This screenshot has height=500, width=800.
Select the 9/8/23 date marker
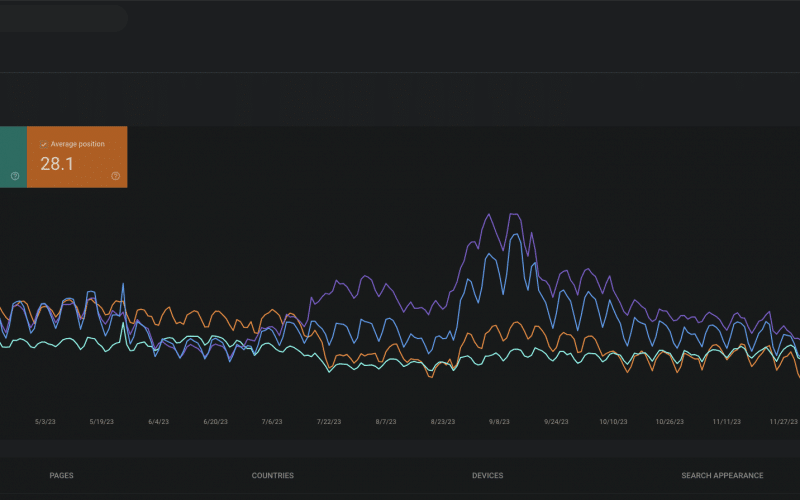click(499, 422)
